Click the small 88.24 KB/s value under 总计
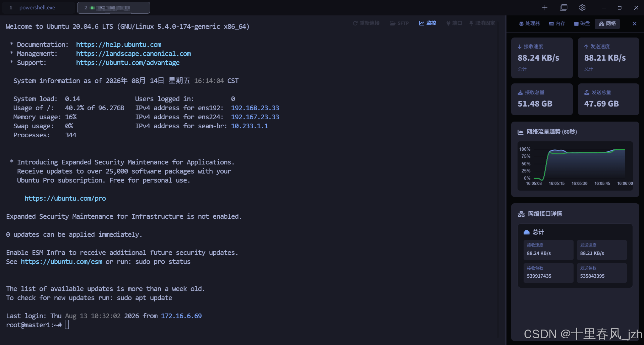The image size is (644, 345). point(539,254)
